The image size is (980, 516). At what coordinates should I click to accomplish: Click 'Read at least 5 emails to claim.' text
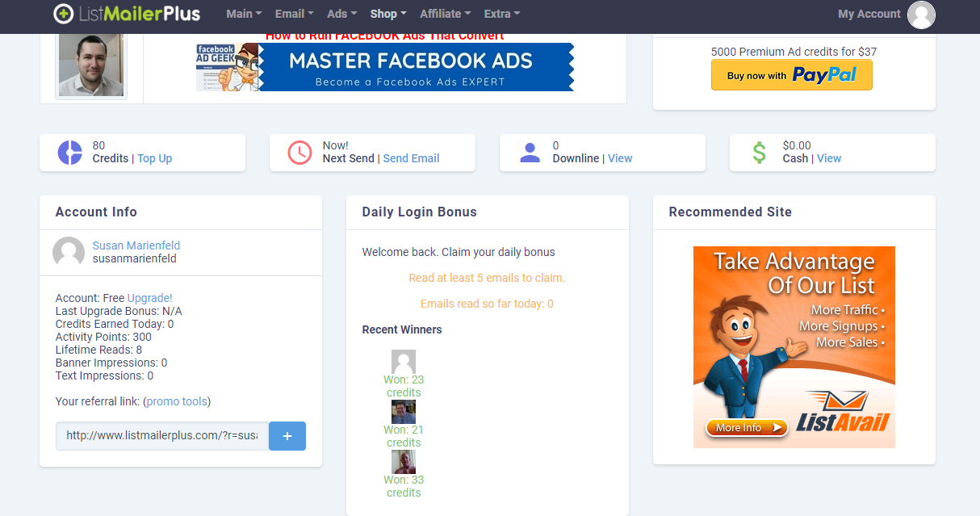tap(487, 278)
